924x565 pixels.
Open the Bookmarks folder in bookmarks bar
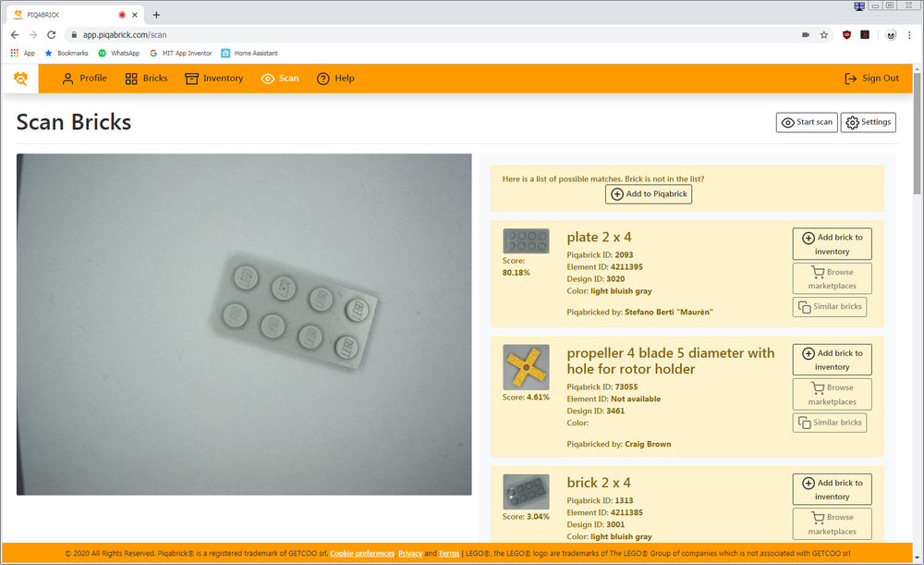66,53
